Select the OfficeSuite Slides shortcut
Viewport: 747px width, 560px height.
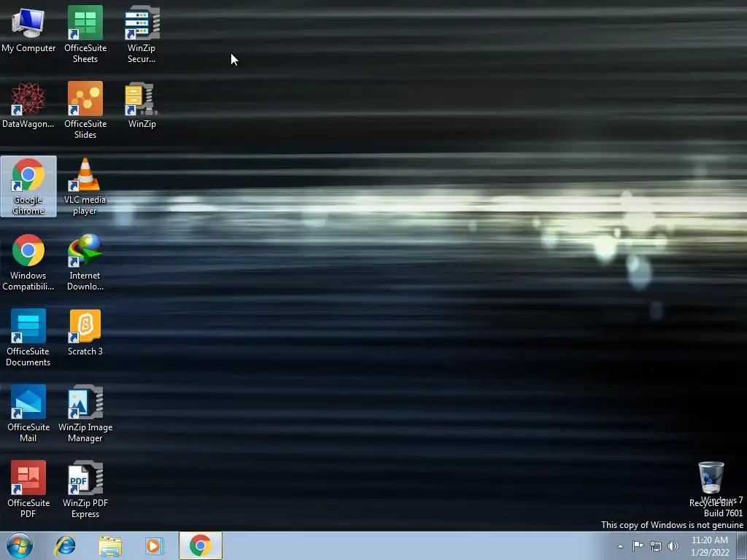(85, 110)
